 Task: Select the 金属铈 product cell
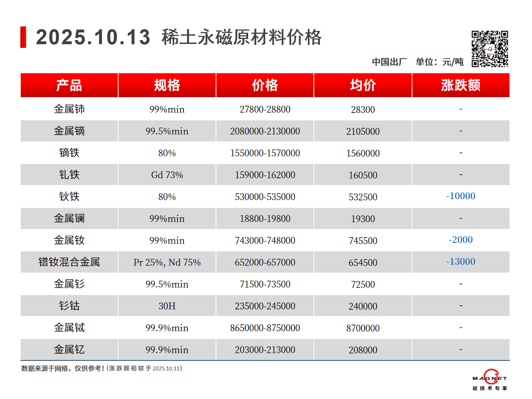tap(69, 109)
